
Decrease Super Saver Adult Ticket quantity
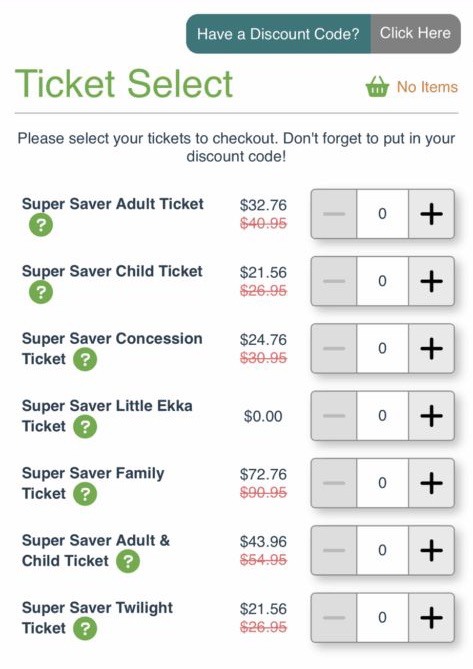[x=334, y=214]
